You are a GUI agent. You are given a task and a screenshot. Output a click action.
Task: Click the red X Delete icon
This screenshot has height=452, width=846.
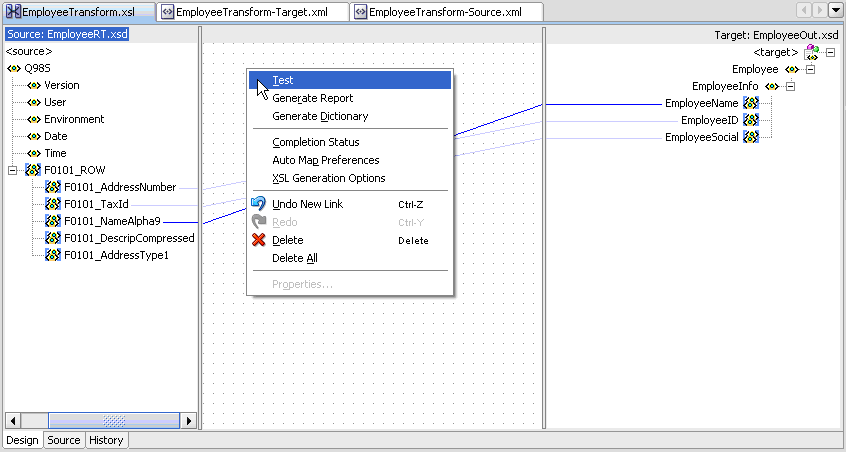click(259, 239)
